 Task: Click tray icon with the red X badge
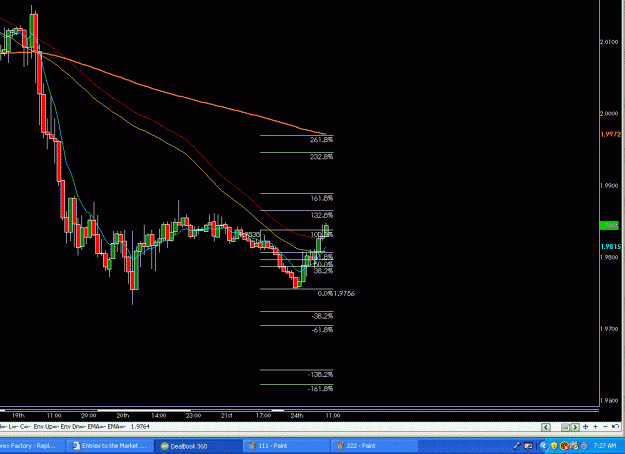pyautogui.click(x=564, y=446)
